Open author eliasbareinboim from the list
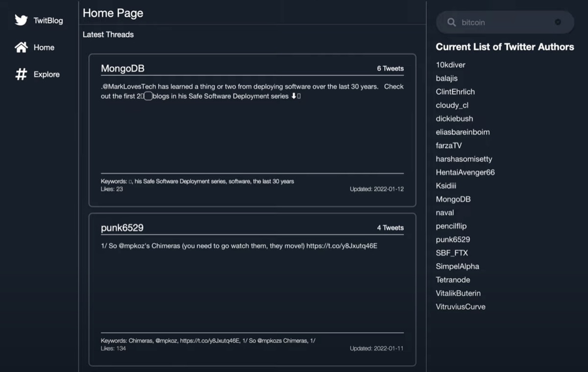The image size is (588, 372). [463, 132]
